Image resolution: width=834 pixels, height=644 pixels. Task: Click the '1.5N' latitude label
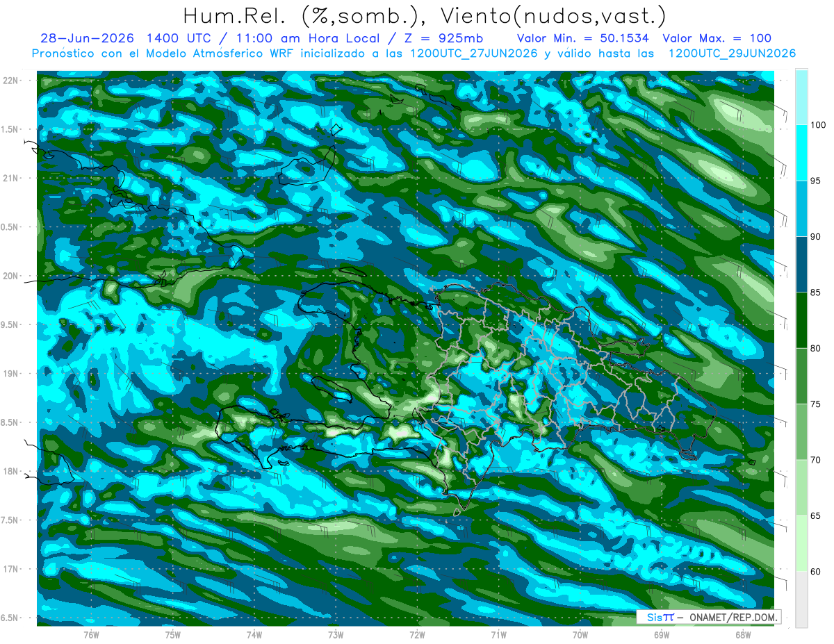click(11, 129)
